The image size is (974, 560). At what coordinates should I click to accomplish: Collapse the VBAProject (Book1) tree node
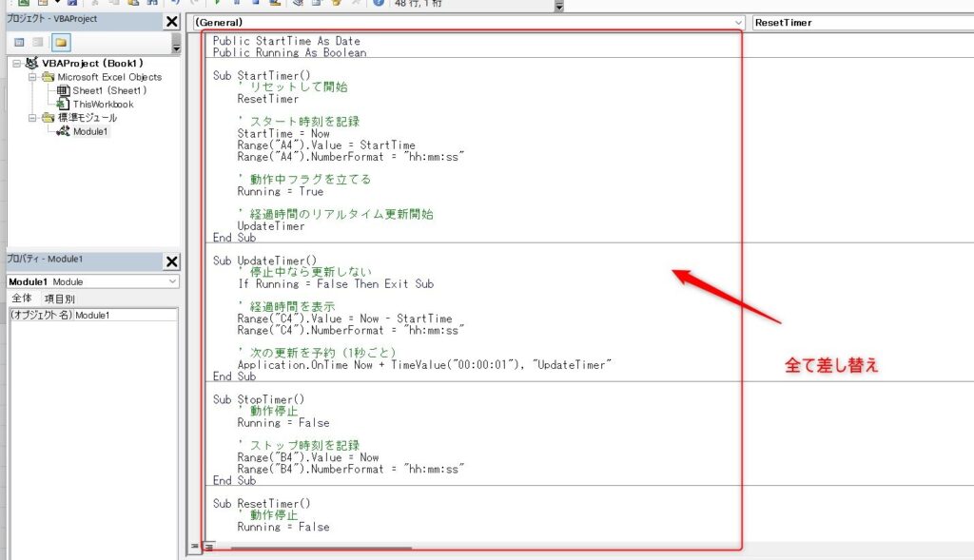pyautogui.click(x=17, y=64)
